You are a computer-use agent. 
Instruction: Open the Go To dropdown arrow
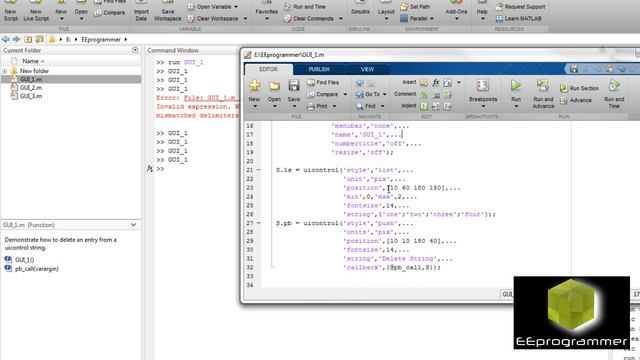(385, 94)
